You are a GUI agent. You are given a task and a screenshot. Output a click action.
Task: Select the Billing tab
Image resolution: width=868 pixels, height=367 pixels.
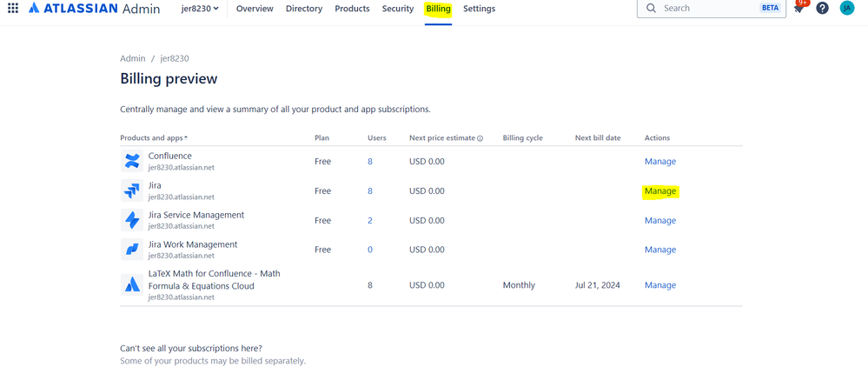point(439,9)
